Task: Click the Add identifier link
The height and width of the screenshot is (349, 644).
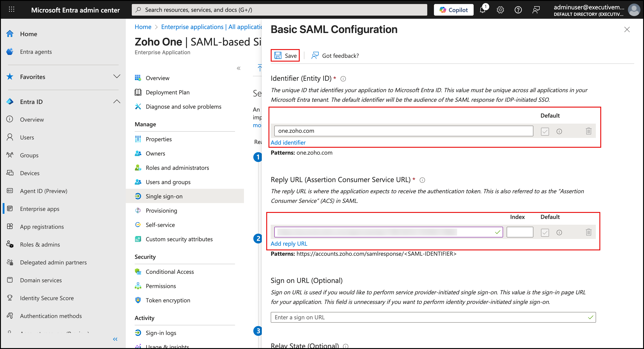Action: [288, 143]
